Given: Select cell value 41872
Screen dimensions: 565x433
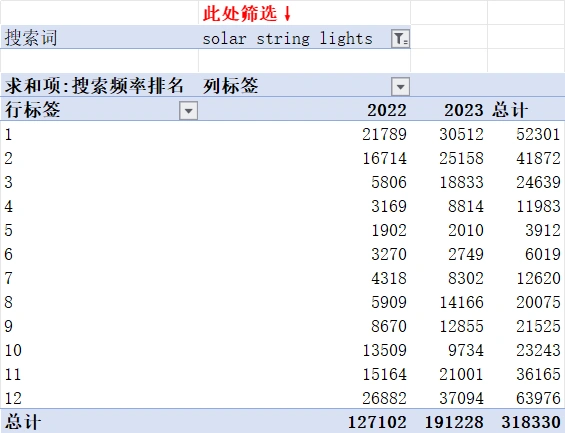Looking at the screenshot, I should point(538,159).
